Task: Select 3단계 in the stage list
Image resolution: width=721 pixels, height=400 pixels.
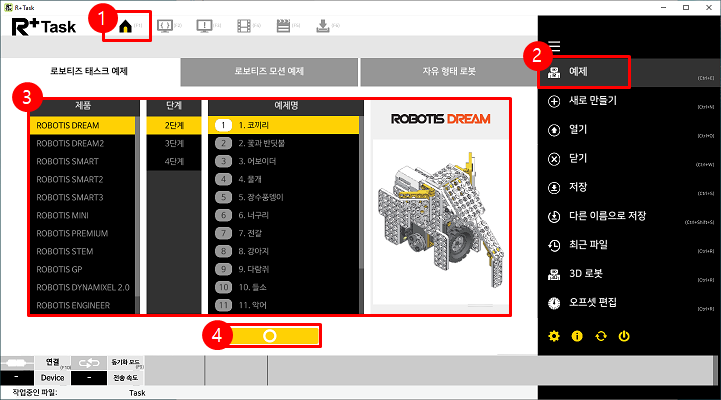Action: tap(174, 143)
